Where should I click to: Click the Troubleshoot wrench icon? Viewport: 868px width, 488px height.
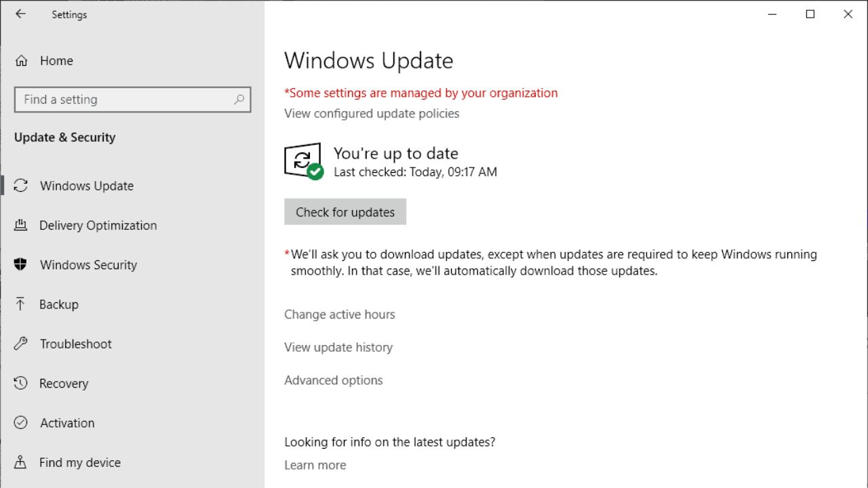tap(21, 344)
